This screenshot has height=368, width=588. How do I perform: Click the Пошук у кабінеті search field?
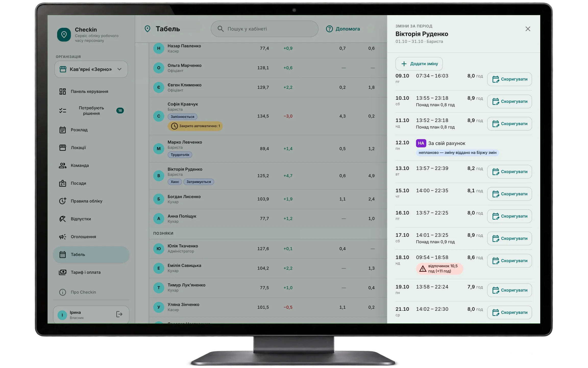[x=264, y=29]
